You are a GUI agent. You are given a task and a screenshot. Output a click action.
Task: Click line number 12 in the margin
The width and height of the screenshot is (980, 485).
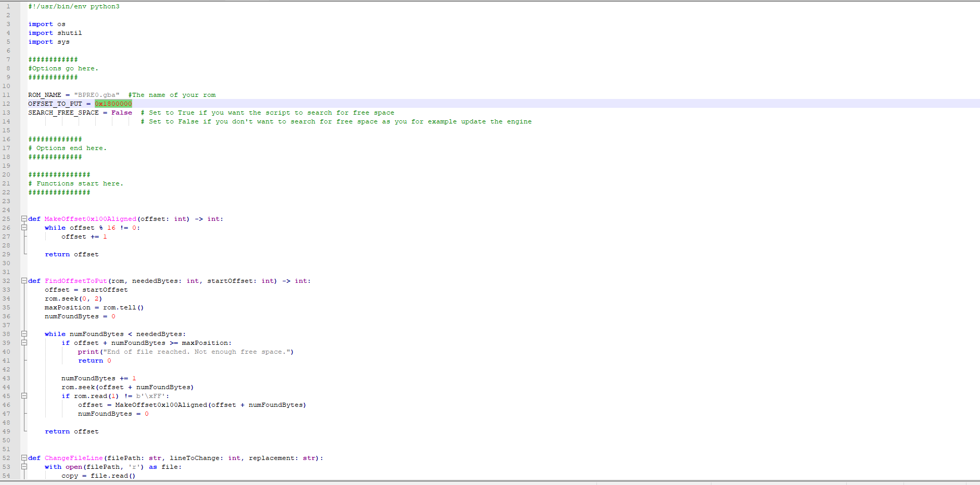[6, 104]
